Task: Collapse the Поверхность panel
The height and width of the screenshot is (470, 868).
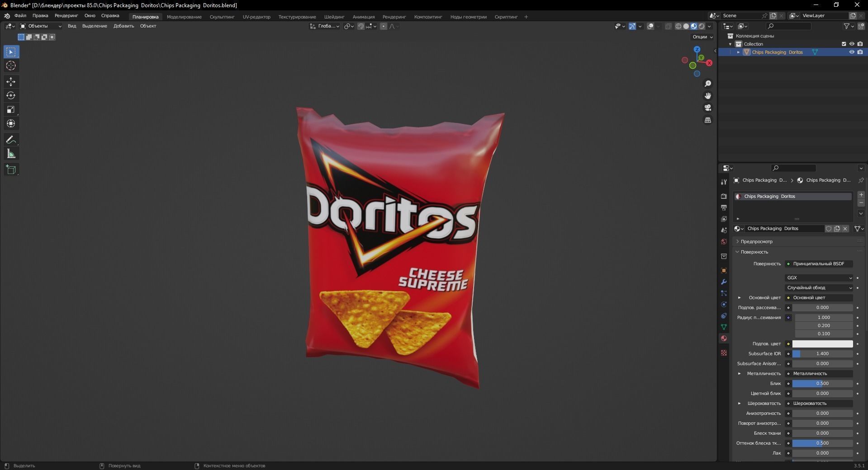Action: click(754, 252)
